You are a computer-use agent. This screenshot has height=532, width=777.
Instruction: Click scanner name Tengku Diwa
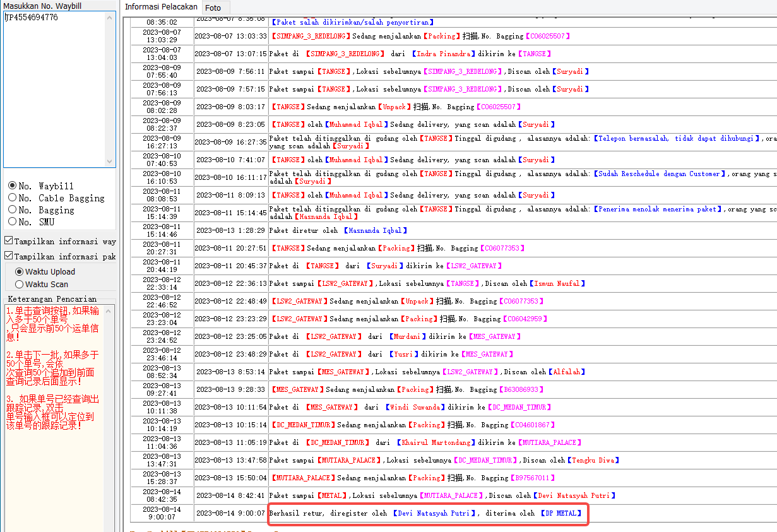pos(593,460)
